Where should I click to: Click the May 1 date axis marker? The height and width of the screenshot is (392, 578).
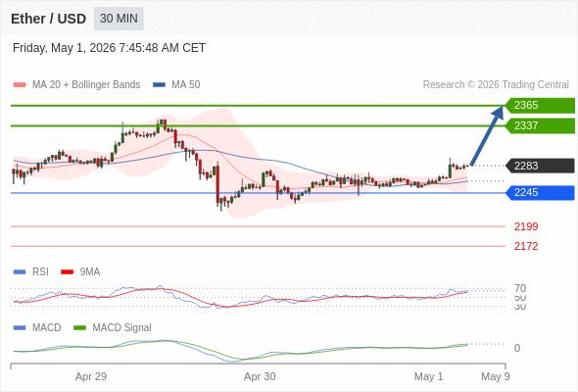pos(428,376)
